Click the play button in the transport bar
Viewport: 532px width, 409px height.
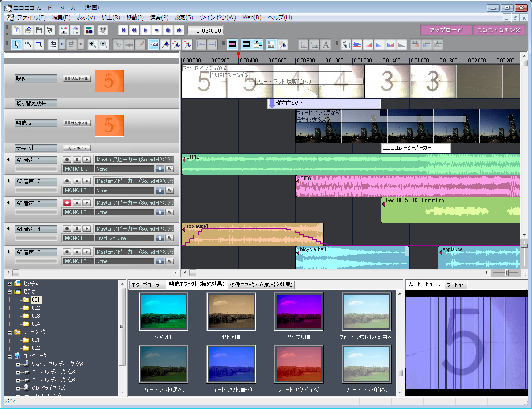(145, 30)
